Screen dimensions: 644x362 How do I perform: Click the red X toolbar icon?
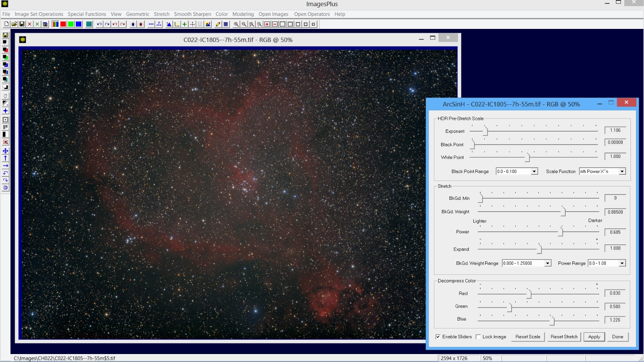(29, 24)
